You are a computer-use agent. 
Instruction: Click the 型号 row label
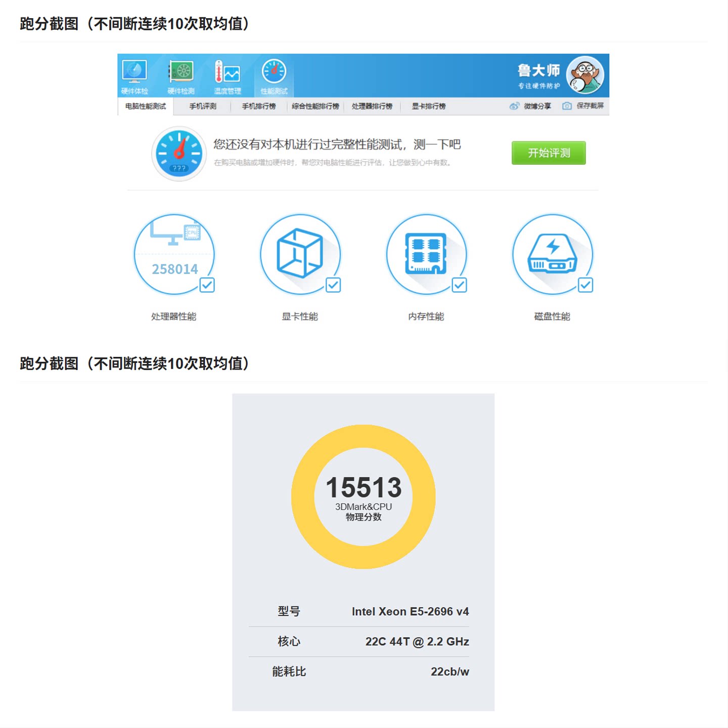pos(289,611)
